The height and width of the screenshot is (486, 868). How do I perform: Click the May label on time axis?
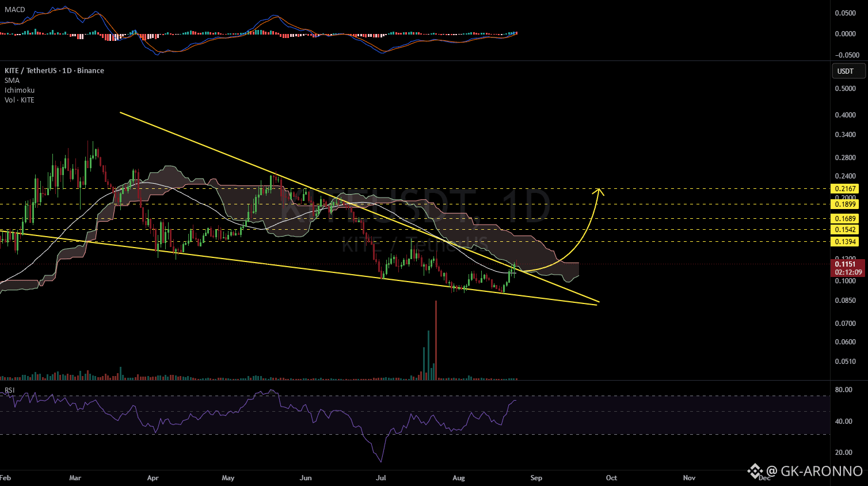[228, 478]
